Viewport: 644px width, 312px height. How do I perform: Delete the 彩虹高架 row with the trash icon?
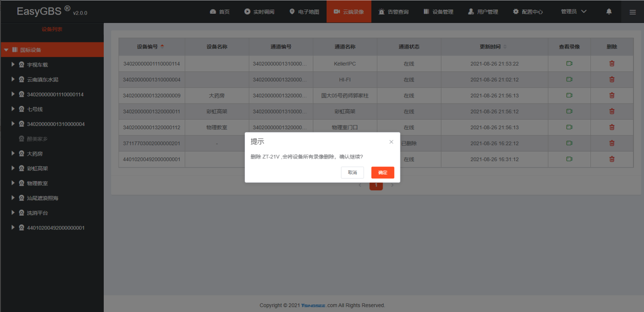click(612, 111)
